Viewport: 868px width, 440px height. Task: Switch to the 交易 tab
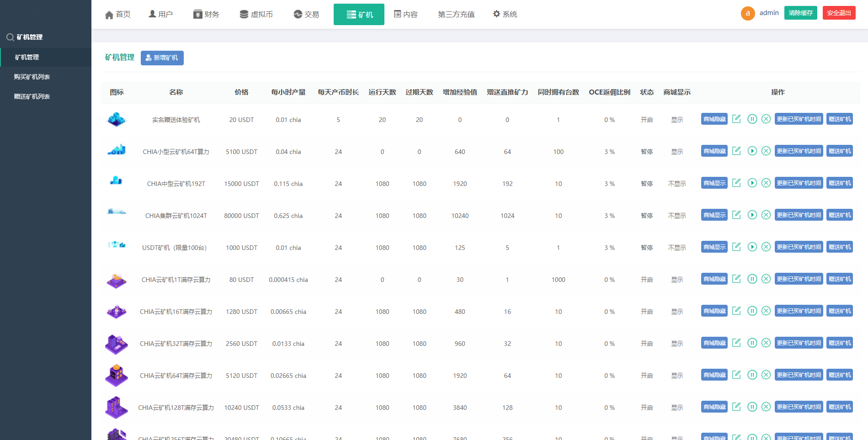pyautogui.click(x=306, y=14)
